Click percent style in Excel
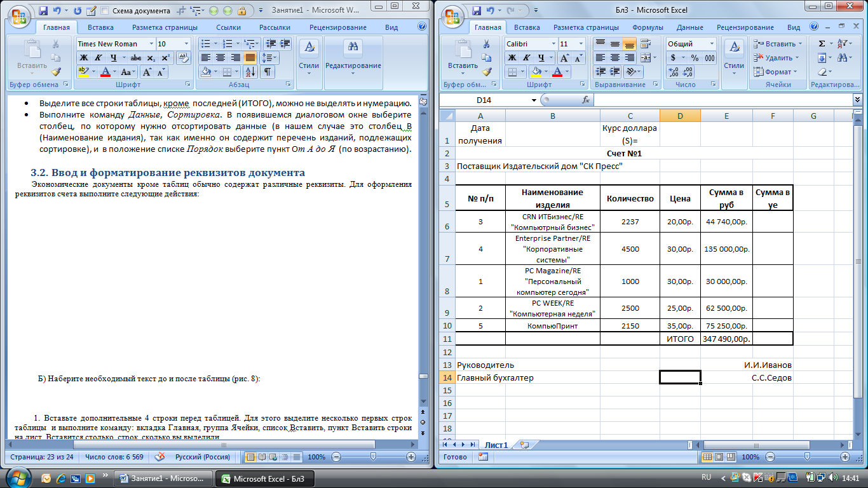This screenshot has width=868, height=488. click(x=695, y=58)
